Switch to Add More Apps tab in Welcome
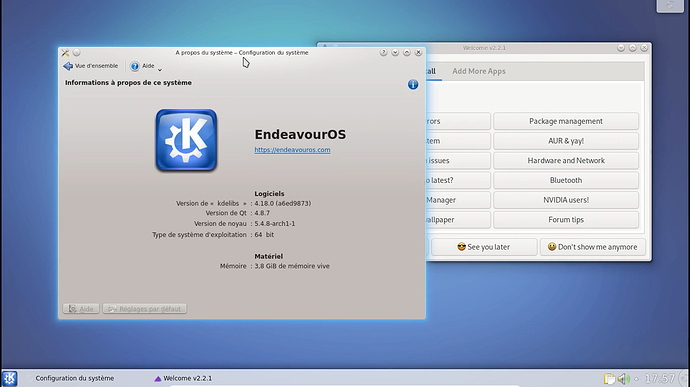 coord(479,71)
